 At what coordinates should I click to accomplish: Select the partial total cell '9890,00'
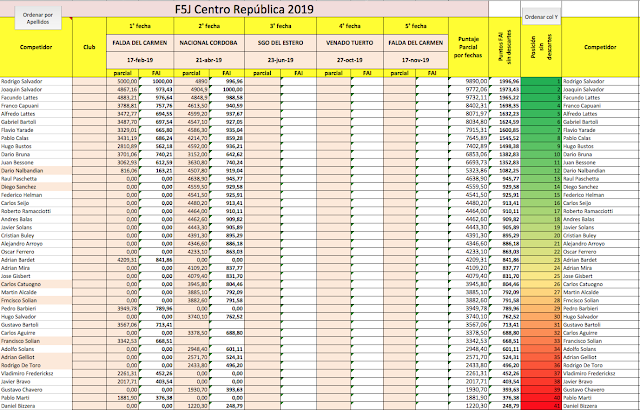click(x=468, y=81)
